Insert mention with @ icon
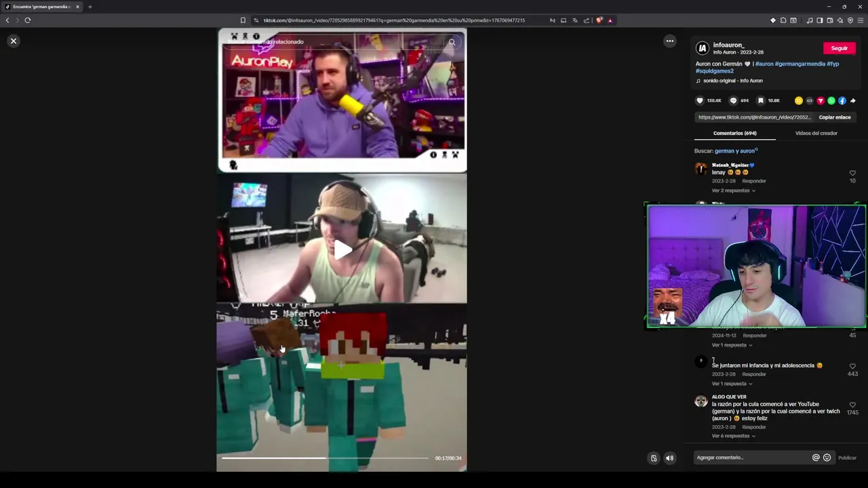The image size is (868, 488). click(x=816, y=457)
